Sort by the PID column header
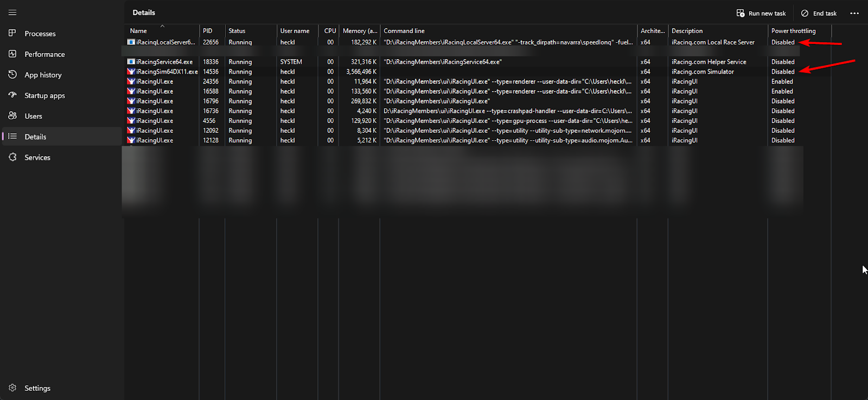868x400 pixels. 212,31
